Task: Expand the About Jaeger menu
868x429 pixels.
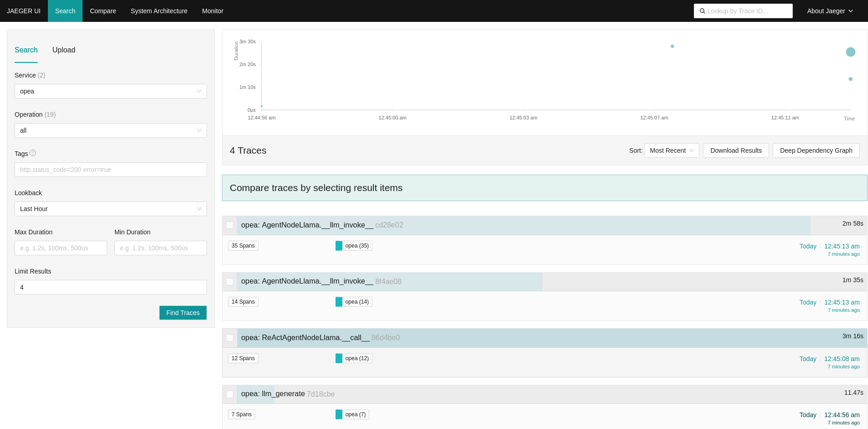Action: pyautogui.click(x=830, y=11)
